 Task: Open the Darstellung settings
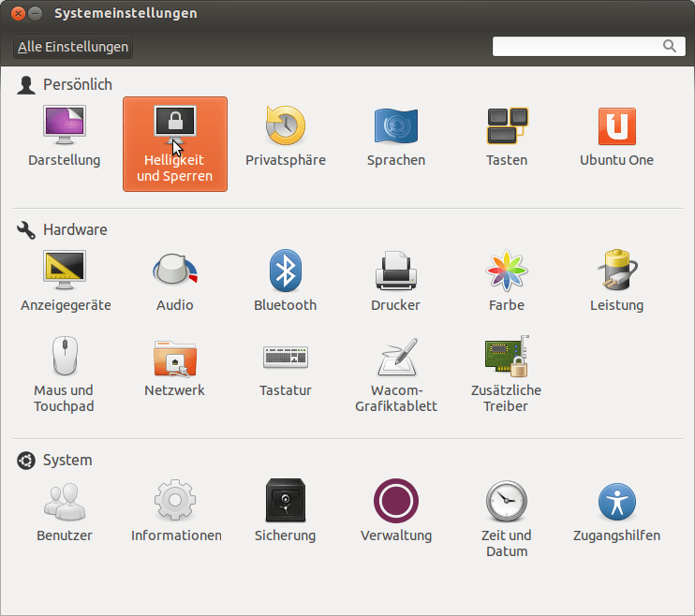(65, 136)
